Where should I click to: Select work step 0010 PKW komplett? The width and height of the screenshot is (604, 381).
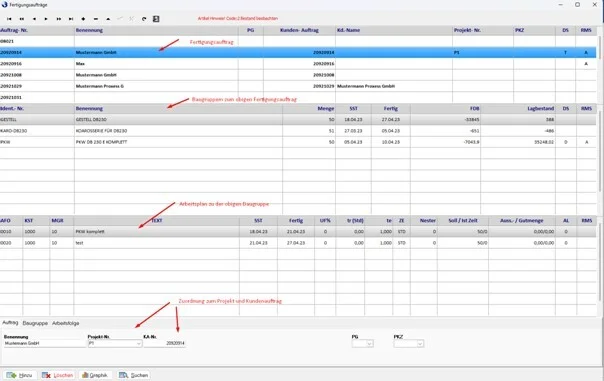pyautogui.click(x=298, y=232)
